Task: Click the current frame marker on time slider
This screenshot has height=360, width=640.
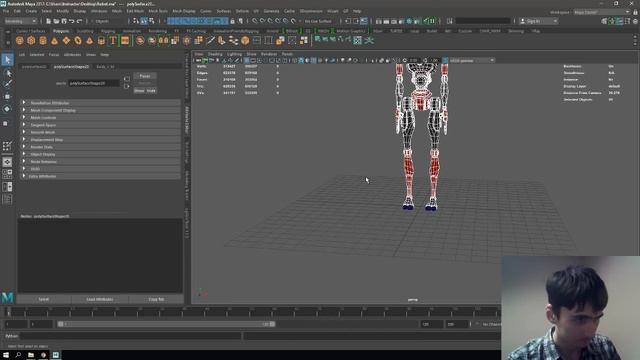Action: (9, 312)
